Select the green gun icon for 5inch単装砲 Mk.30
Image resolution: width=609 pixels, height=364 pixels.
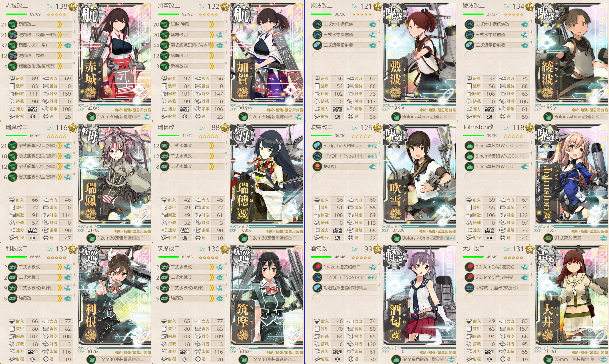point(469,166)
